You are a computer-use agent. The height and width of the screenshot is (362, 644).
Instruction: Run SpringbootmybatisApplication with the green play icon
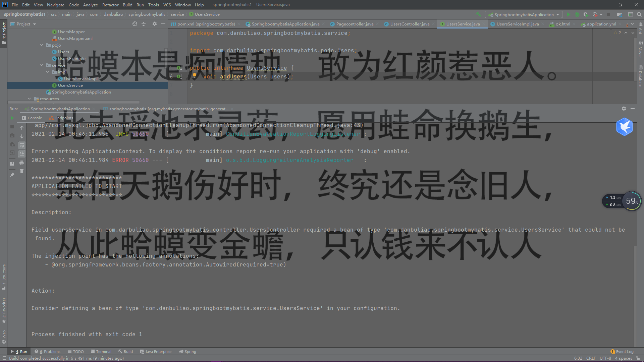(x=569, y=14)
